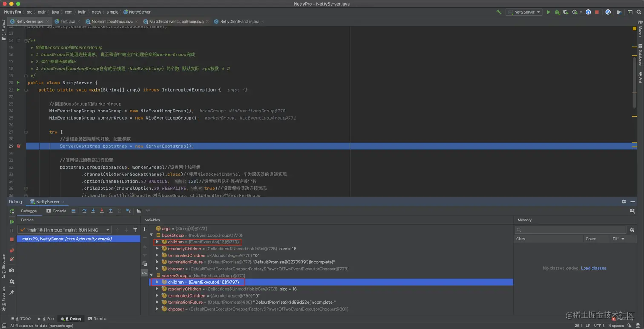Open the NettyServer run configuration dropdown

coord(524,12)
